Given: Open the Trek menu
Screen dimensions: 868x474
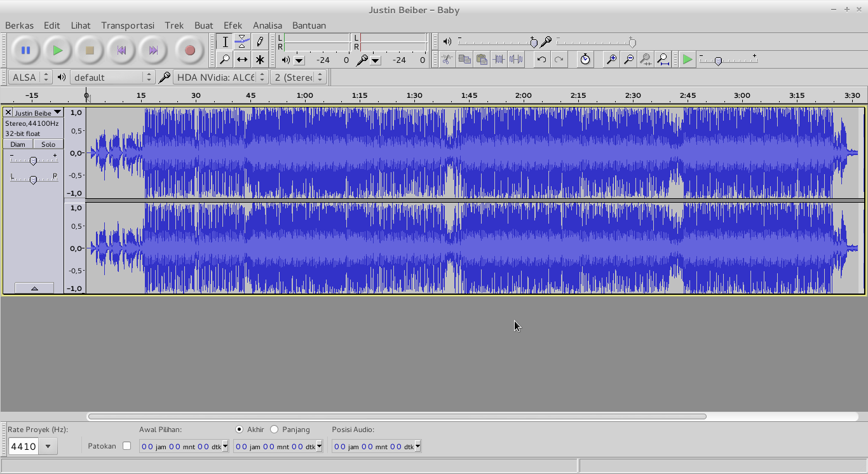Looking at the screenshot, I should point(174,25).
